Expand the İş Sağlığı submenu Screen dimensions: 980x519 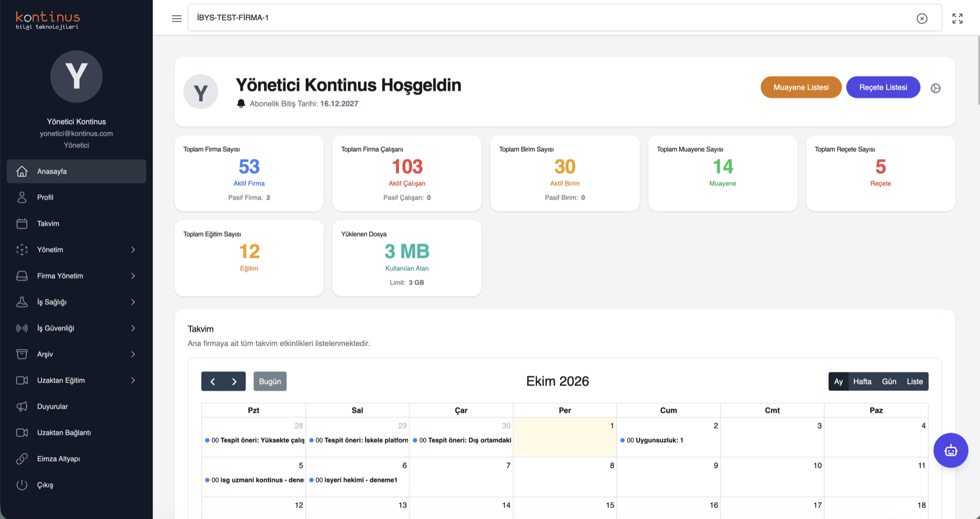76,302
